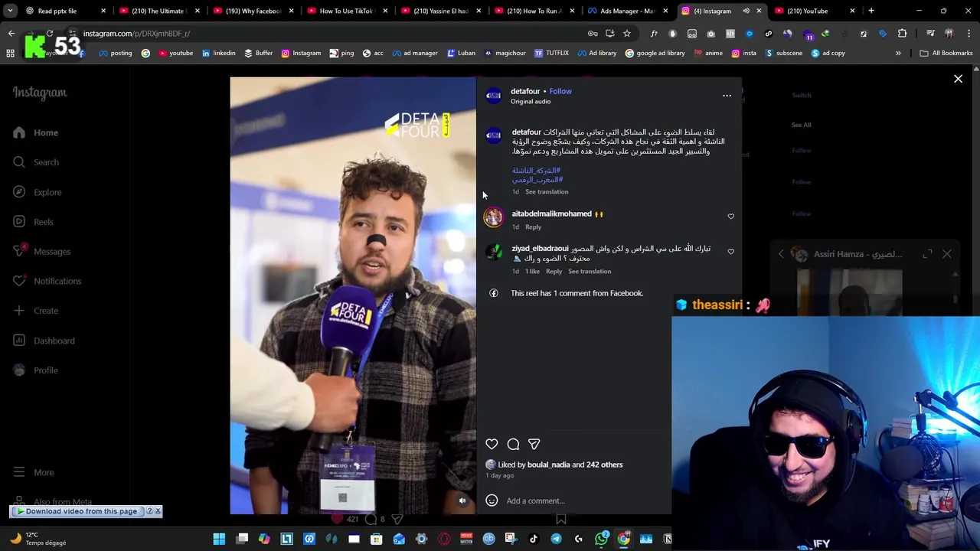Screen dimensions: 980x551
Task: Bookmark this page with star icon
Action: click(627, 34)
